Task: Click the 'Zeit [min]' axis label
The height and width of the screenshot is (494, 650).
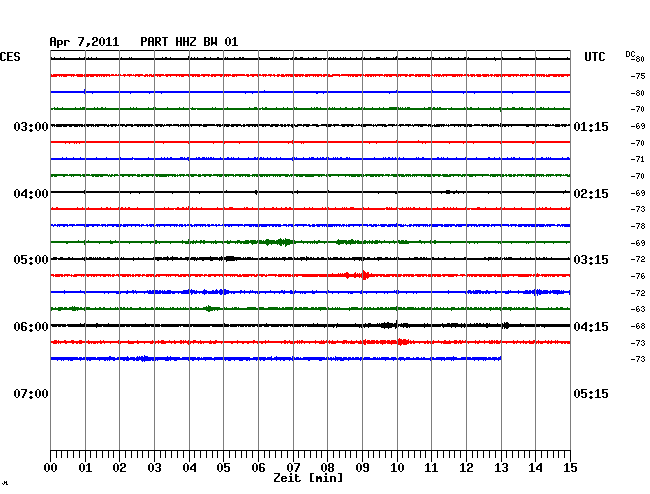Action: (308, 478)
